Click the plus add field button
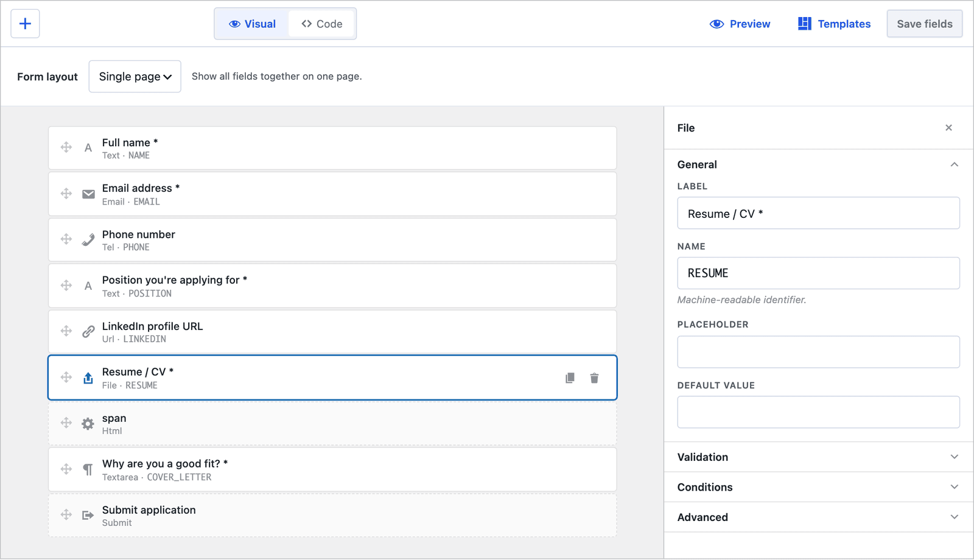The width and height of the screenshot is (974, 560). tap(25, 24)
